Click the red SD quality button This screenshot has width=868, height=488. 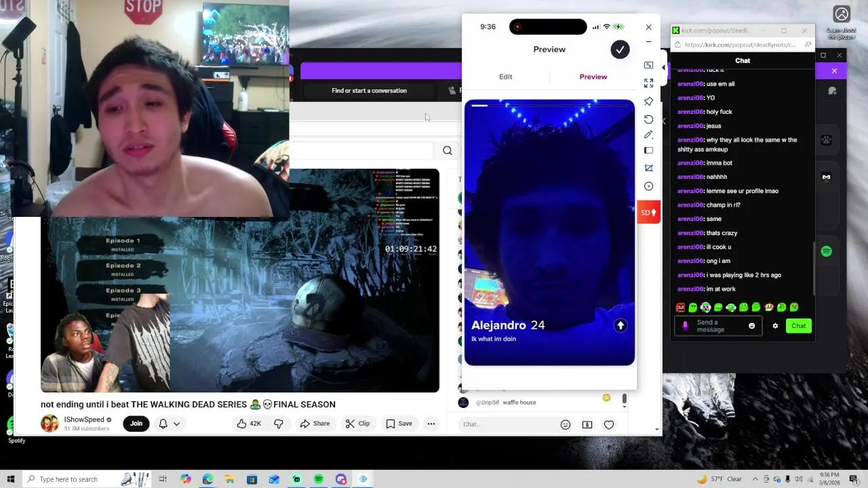pos(649,212)
